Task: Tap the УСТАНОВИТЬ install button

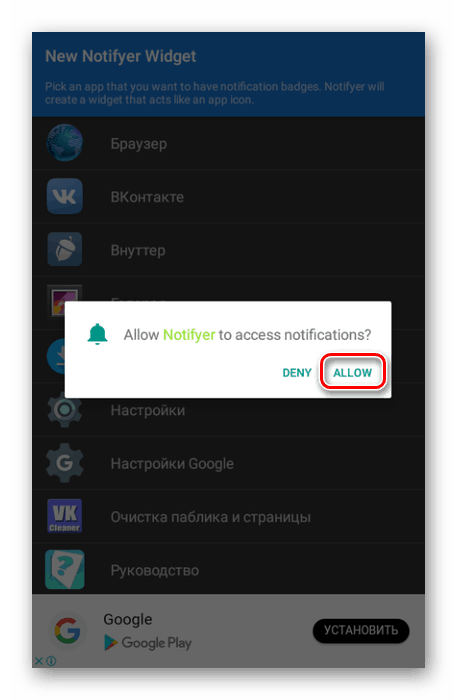Action: [x=361, y=630]
